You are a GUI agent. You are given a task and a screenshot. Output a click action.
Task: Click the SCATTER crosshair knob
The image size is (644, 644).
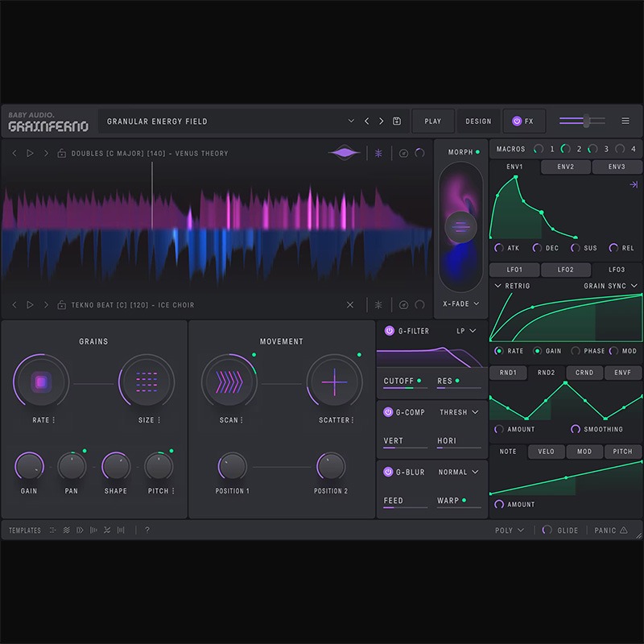[334, 382]
